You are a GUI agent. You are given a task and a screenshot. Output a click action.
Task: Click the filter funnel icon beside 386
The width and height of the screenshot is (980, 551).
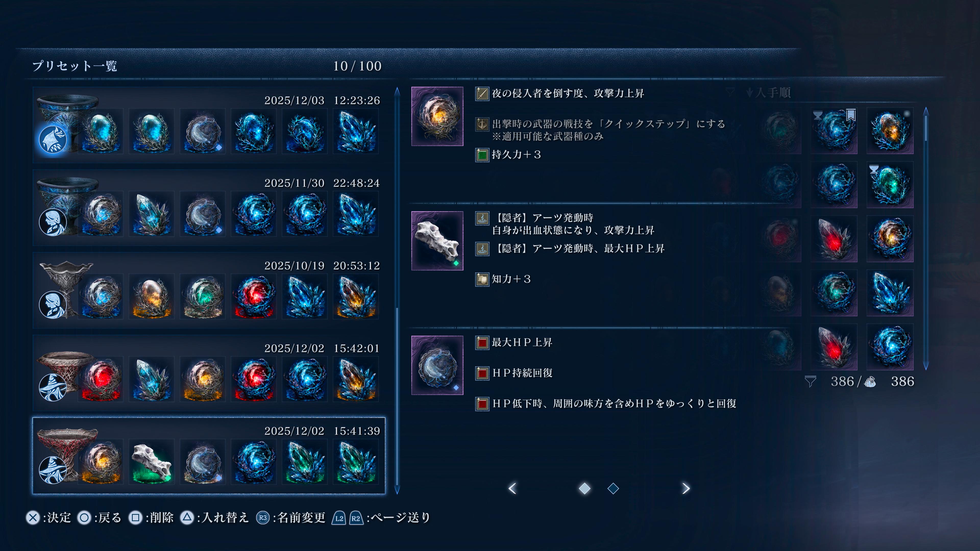point(810,381)
